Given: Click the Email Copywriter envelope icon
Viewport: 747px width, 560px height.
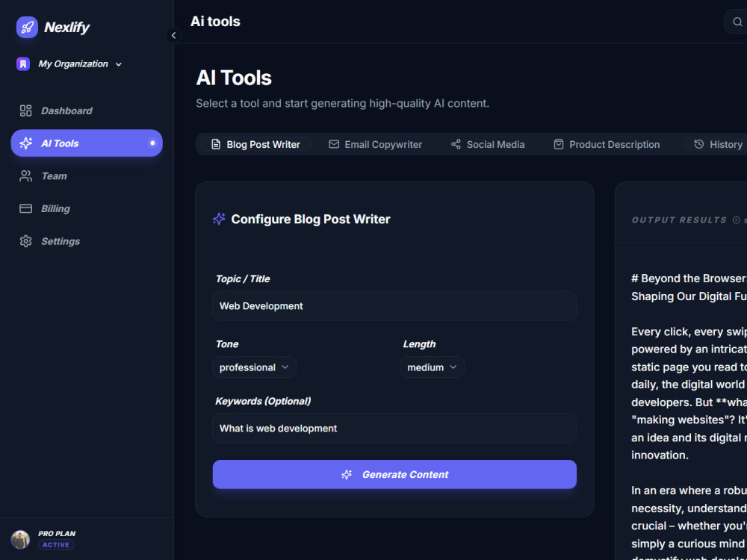Looking at the screenshot, I should pyautogui.click(x=334, y=144).
